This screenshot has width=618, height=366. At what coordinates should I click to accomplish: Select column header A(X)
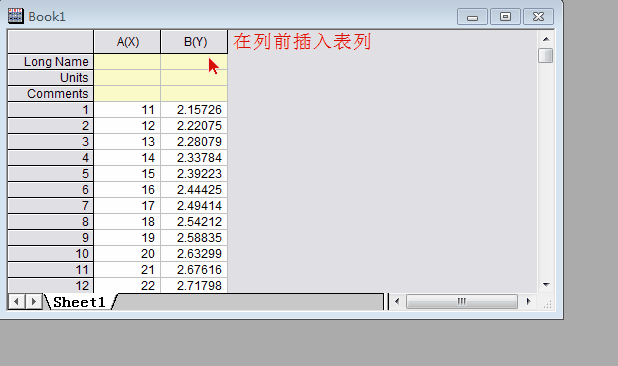tap(127, 42)
